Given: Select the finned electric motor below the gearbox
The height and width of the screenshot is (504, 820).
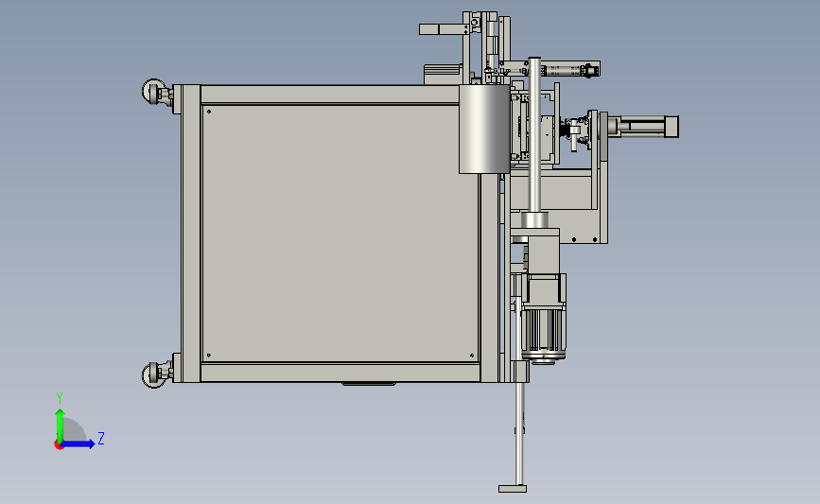Looking at the screenshot, I should [543, 335].
